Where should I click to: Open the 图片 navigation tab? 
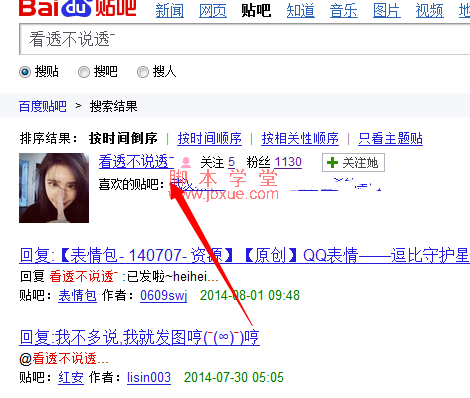pyautogui.click(x=387, y=11)
